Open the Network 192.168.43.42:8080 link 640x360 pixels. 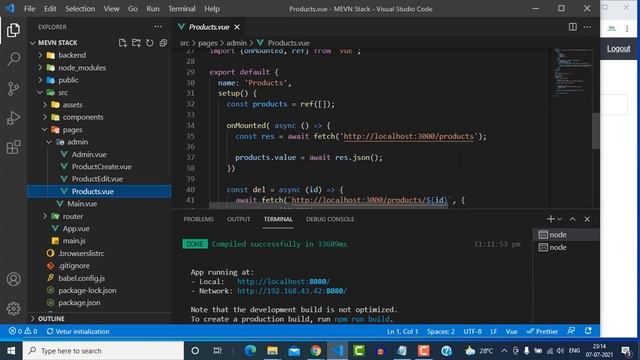[292, 291]
